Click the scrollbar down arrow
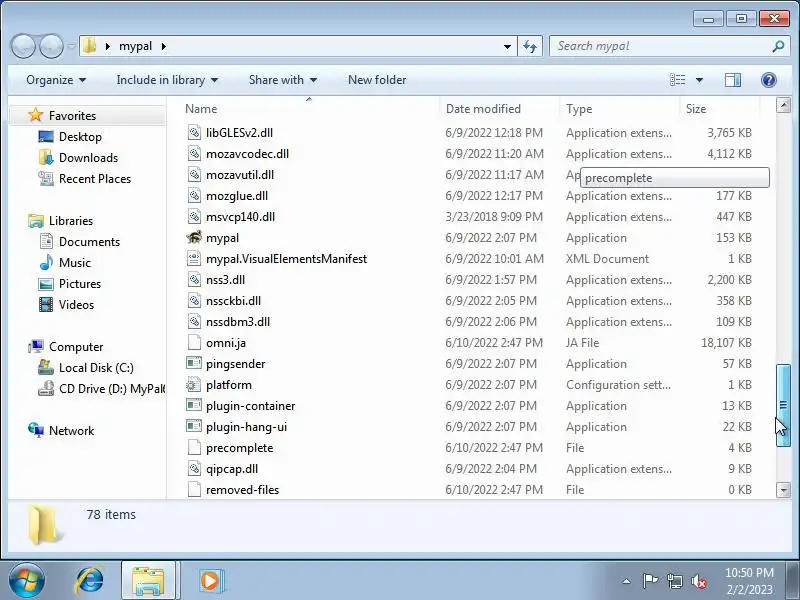 (783, 490)
